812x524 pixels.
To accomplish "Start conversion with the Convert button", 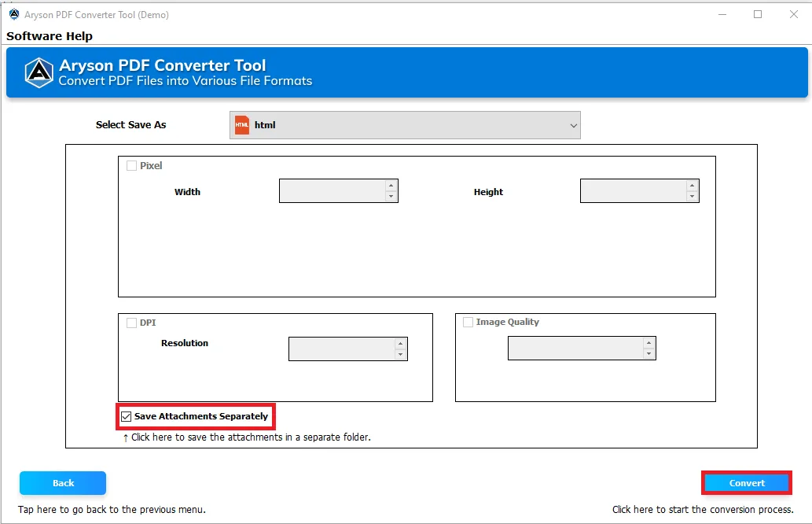I will click(x=747, y=483).
